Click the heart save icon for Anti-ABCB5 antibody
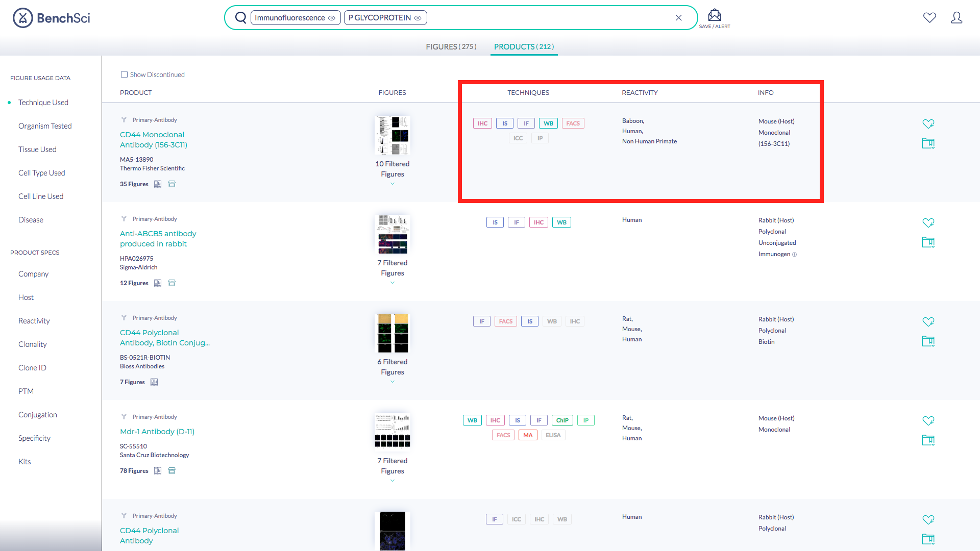 pyautogui.click(x=927, y=222)
